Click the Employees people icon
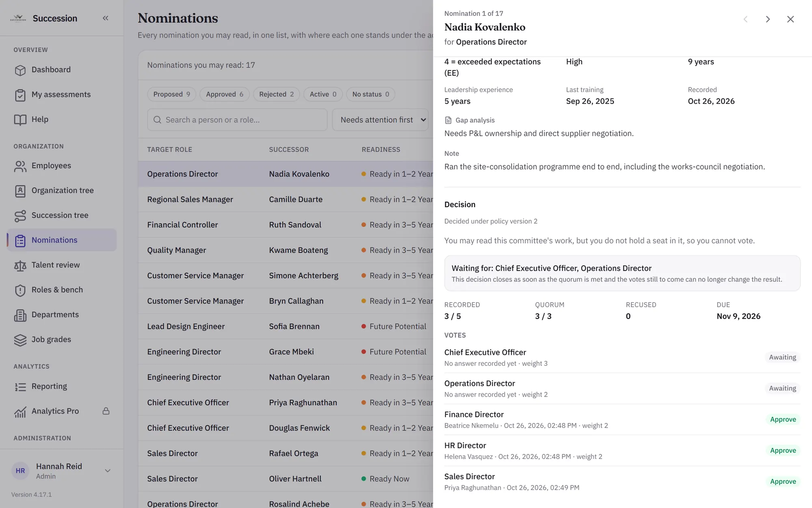812x508 pixels. [20, 166]
